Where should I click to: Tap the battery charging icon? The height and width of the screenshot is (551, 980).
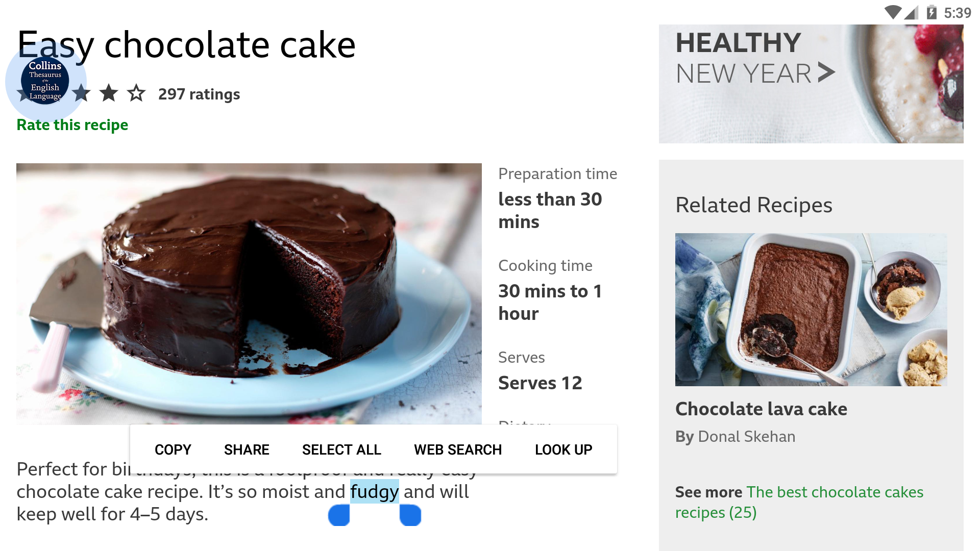932,12
